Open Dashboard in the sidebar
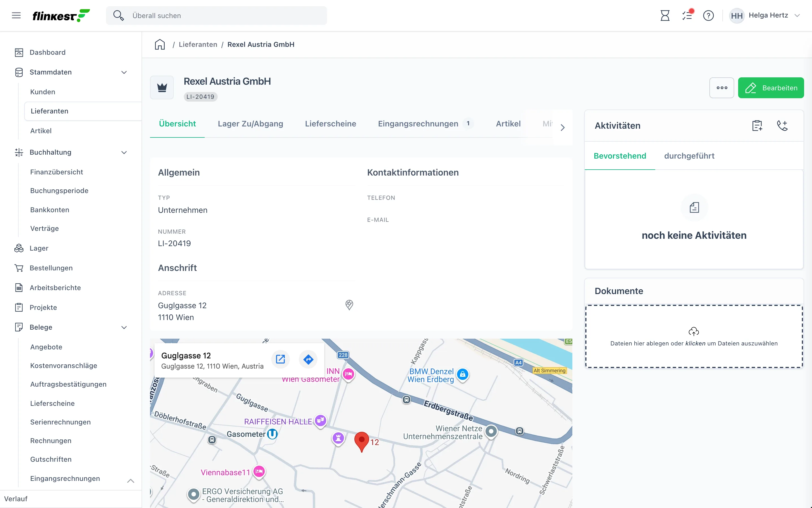 point(47,52)
